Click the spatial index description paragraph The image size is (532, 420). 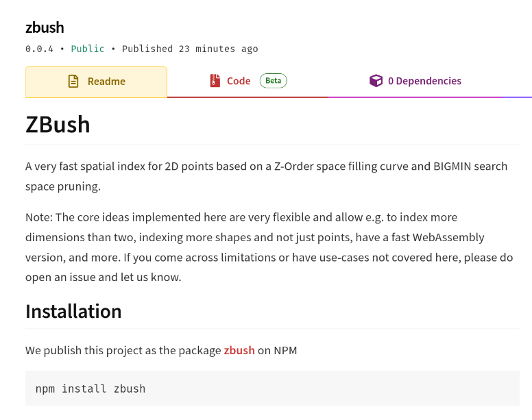coord(266,176)
